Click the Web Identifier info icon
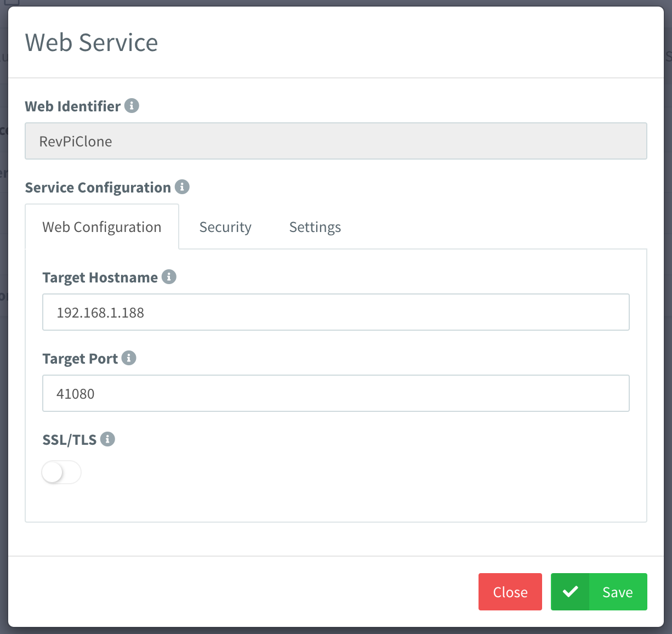 coord(132,105)
